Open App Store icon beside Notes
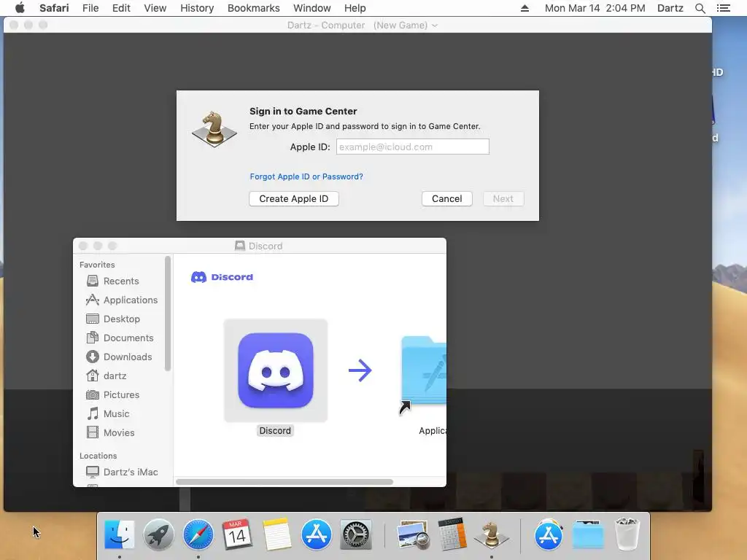The height and width of the screenshot is (560, 747). coord(317,534)
